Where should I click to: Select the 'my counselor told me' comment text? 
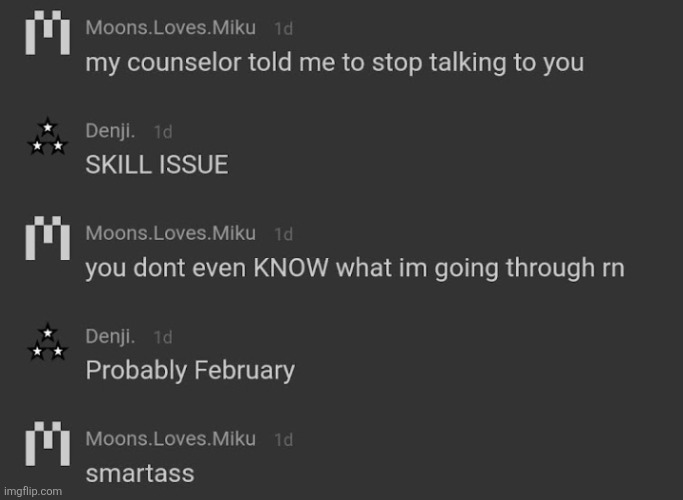pyautogui.click(x=334, y=63)
